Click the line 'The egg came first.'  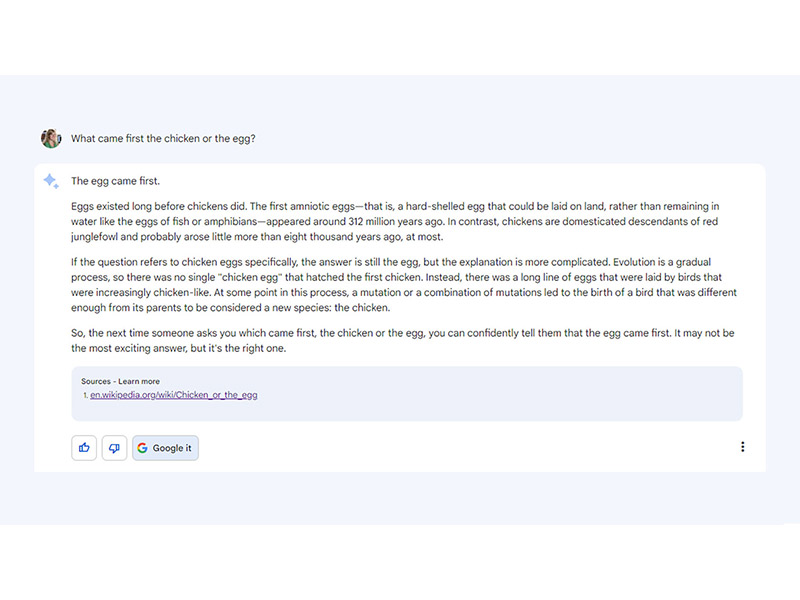[115, 181]
